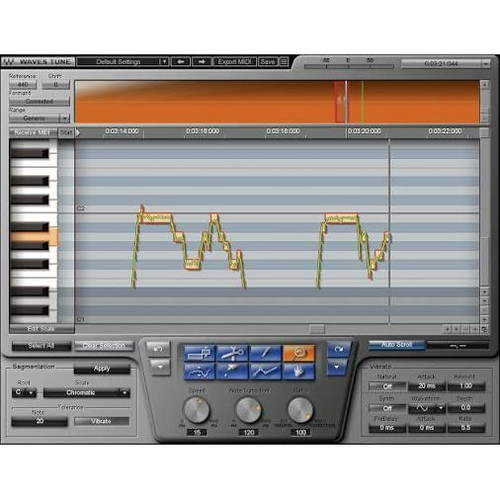Toggle Natural vibrato Off switch
The image size is (500, 500).
387,386
